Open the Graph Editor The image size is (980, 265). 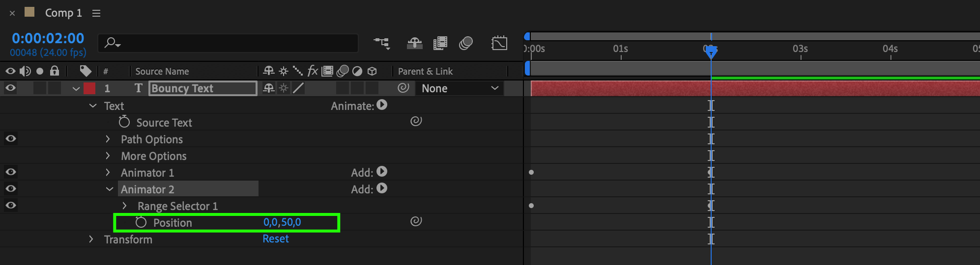click(499, 43)
